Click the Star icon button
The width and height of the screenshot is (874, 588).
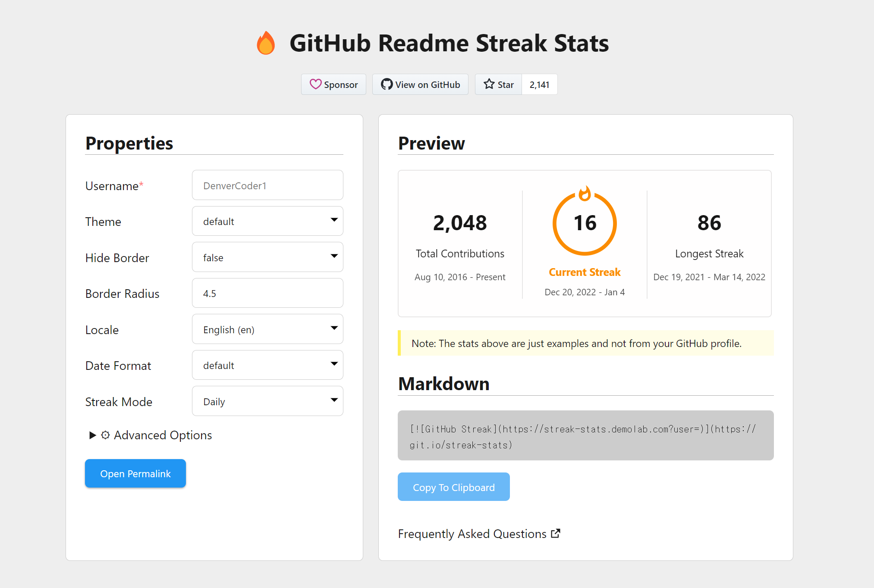click(x=498, y=84)
